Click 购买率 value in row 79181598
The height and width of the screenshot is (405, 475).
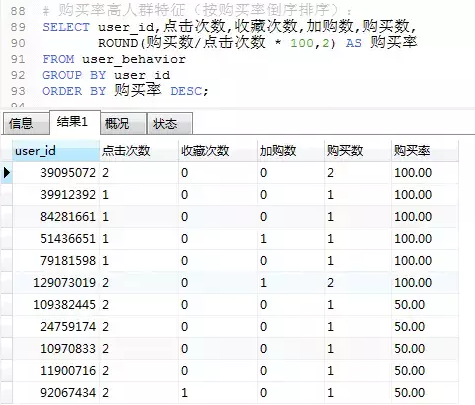pos(425,261)
